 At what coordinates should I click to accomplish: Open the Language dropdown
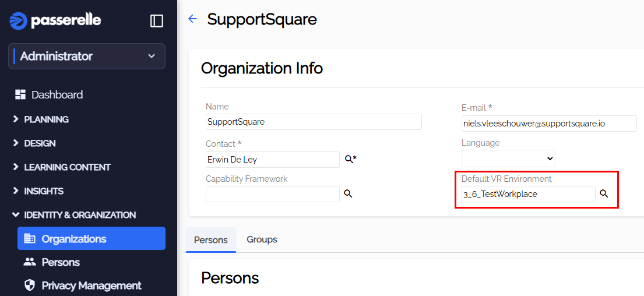coord(508,158)
